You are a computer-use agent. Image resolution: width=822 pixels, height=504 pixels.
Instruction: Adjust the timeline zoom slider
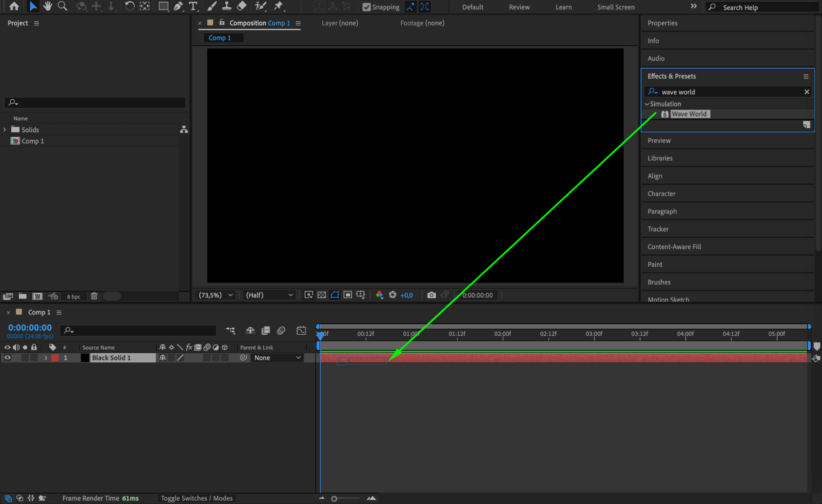click(334, 499)
